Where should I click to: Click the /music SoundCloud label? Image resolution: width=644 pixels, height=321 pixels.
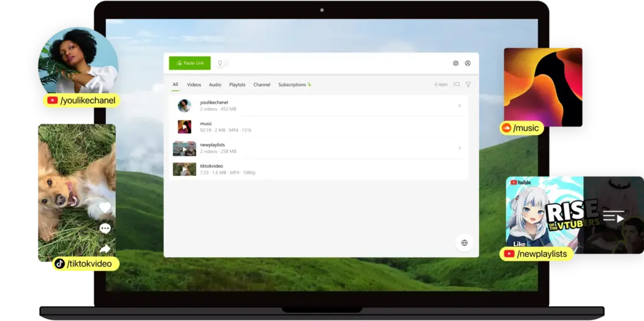(x=521, y=128)
